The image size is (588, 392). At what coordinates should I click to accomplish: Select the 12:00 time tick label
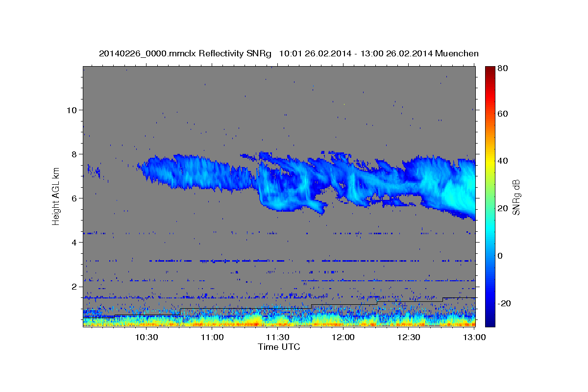click(x=343, y=337)
